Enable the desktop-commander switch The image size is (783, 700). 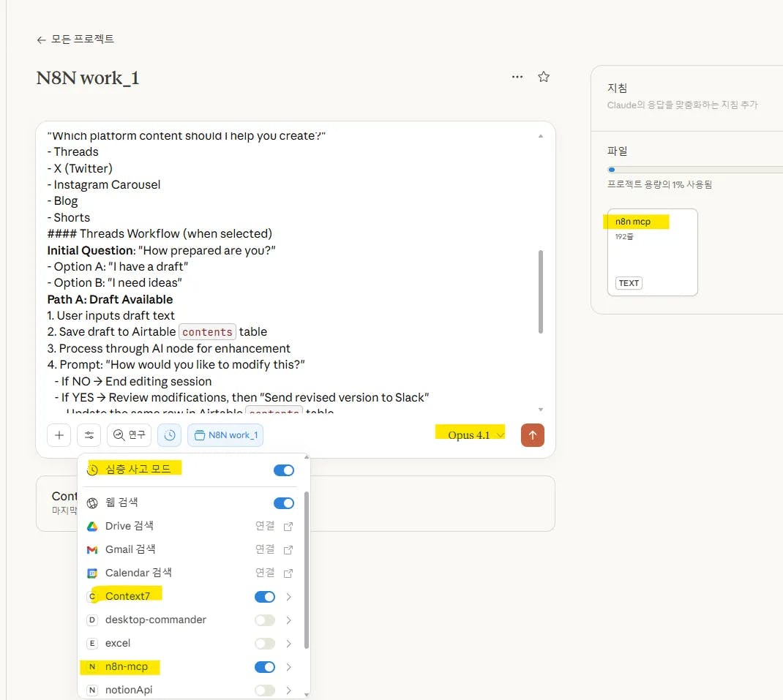[265, 620]
